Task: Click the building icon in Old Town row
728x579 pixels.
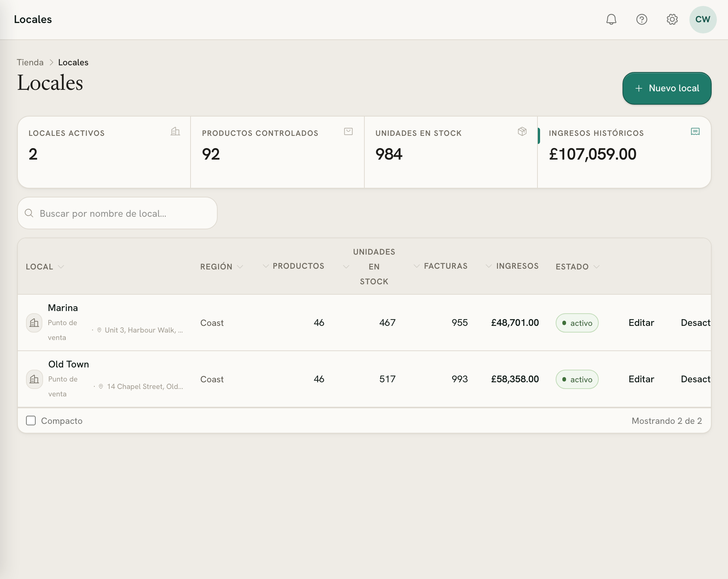Action: (34, 379)
